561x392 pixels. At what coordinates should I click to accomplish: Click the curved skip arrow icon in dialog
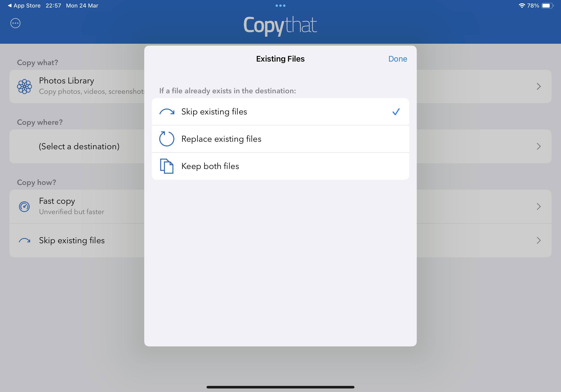167,112
